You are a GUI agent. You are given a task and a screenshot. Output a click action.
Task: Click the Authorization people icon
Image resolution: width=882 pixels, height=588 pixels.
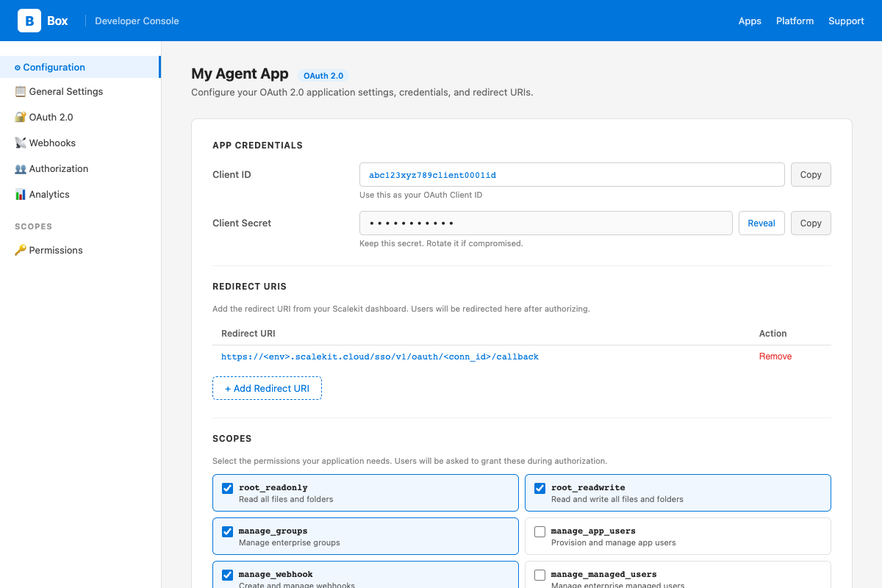click(x=21, y=169)
